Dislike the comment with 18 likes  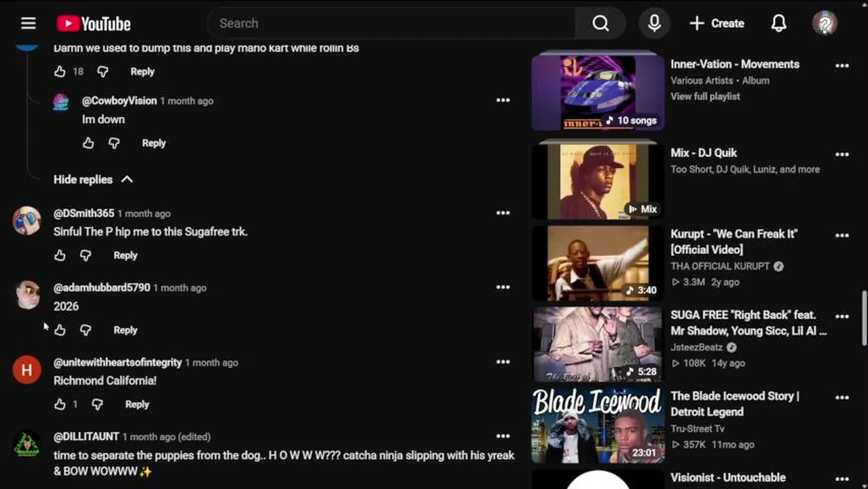(103, 71)
